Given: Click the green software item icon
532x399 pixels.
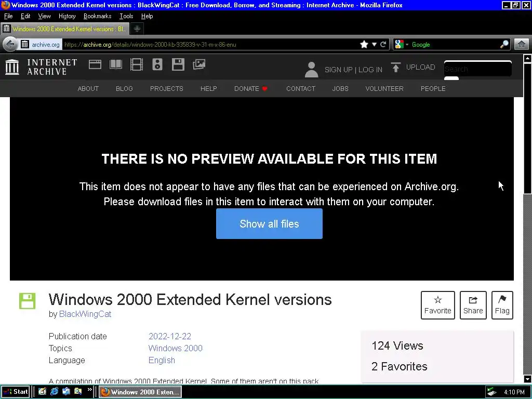Looking at the screenshot, I should 27,301.
